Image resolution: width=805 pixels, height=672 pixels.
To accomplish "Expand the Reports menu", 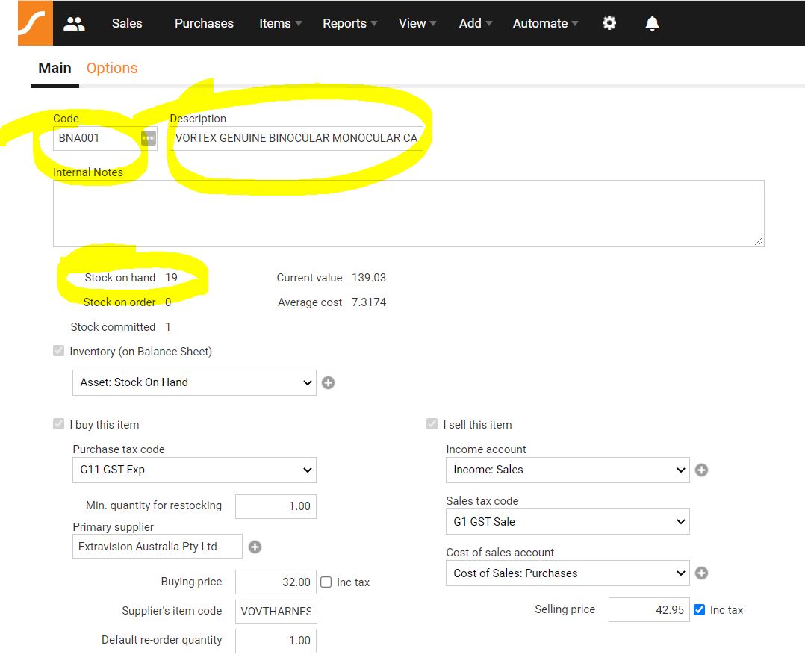I will pyautogui.click(x=350, y=24).
